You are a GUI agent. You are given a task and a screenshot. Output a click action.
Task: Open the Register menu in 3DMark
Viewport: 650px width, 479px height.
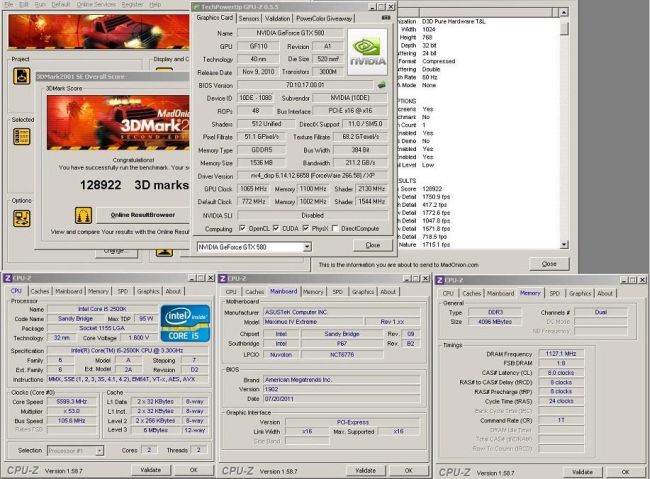click(132, 5)
